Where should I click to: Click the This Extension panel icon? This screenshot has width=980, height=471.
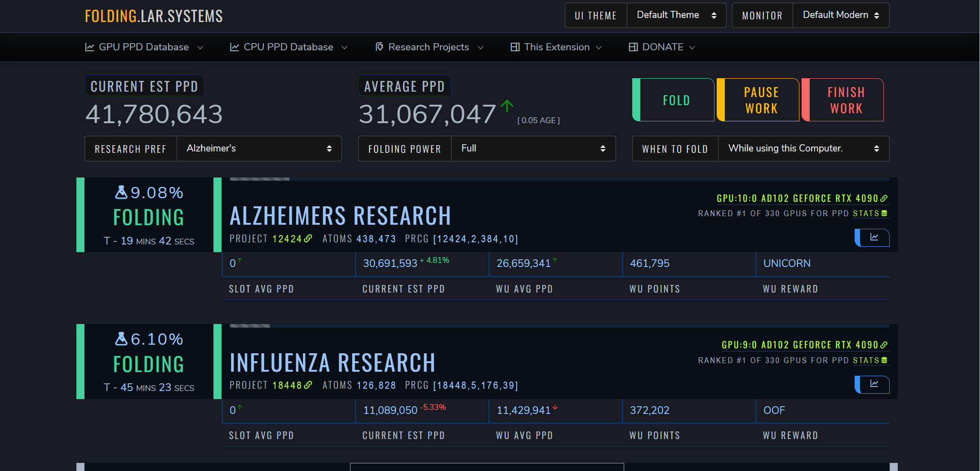[x=515, y=47]
